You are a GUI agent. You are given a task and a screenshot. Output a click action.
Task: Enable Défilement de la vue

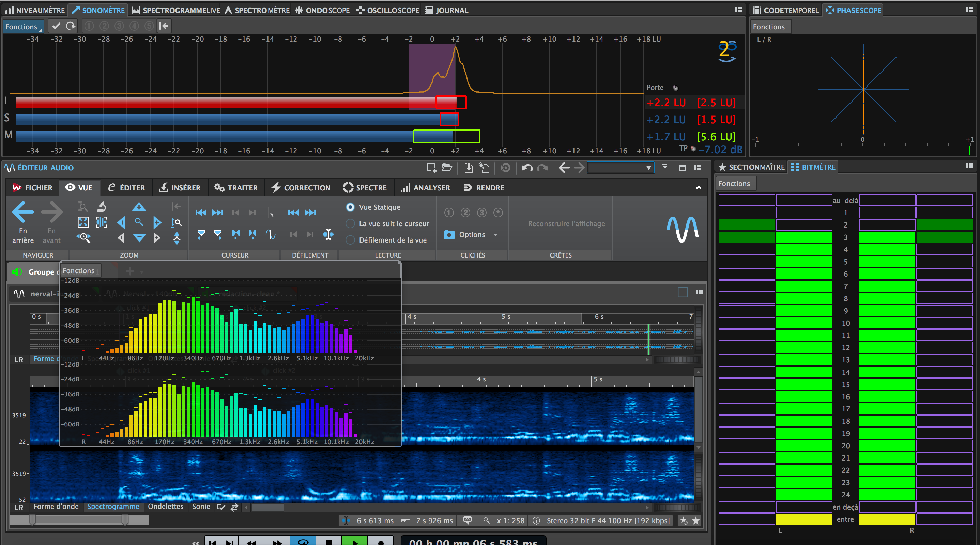(350, 240)
